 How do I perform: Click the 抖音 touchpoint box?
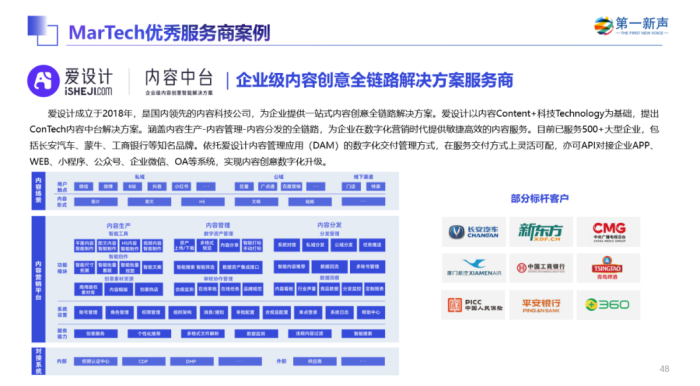tap(157, 187)
